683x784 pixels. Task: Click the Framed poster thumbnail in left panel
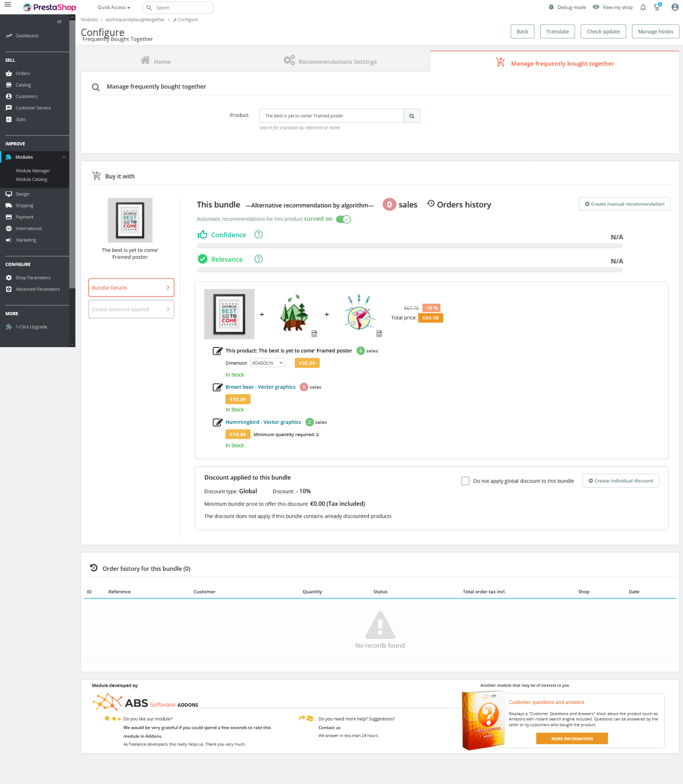coord(130,220)
